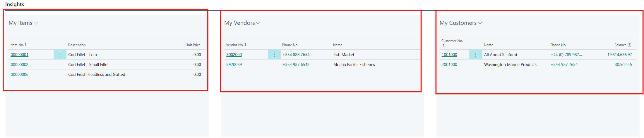Click Fish Market phone number +354 888 7654
This screenshot has width=644, height=138.
pyautogui.click(x=296, y=55)
